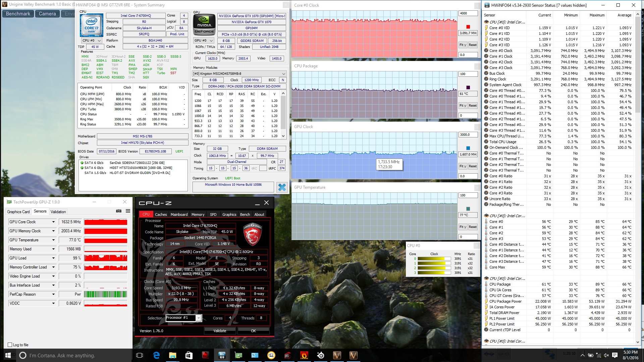644x362 pixels.
Task: Open the CPU #0 selector dropdown
Action: (x=92, y=41)
